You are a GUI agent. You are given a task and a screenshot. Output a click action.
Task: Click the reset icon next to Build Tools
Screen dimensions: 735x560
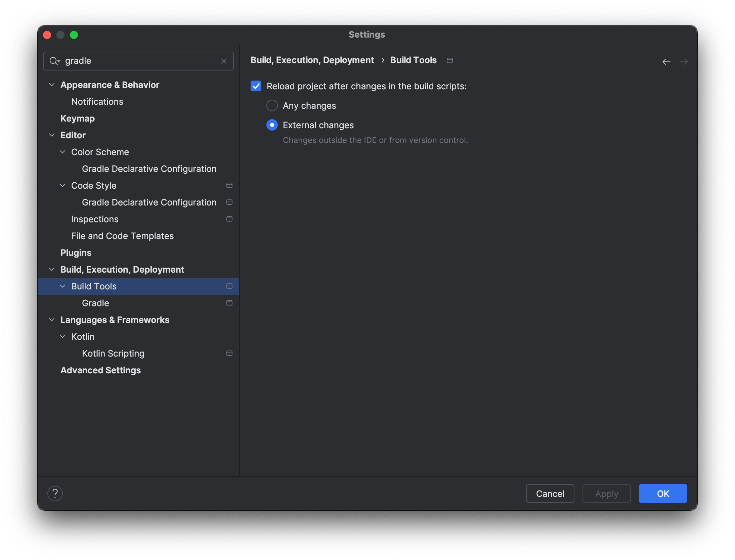click(x=229, y=286)
